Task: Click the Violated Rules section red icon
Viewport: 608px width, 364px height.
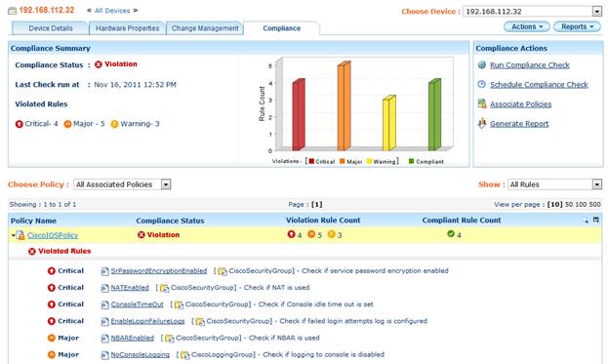Action: pyautogui.click(x=32, y=252)
